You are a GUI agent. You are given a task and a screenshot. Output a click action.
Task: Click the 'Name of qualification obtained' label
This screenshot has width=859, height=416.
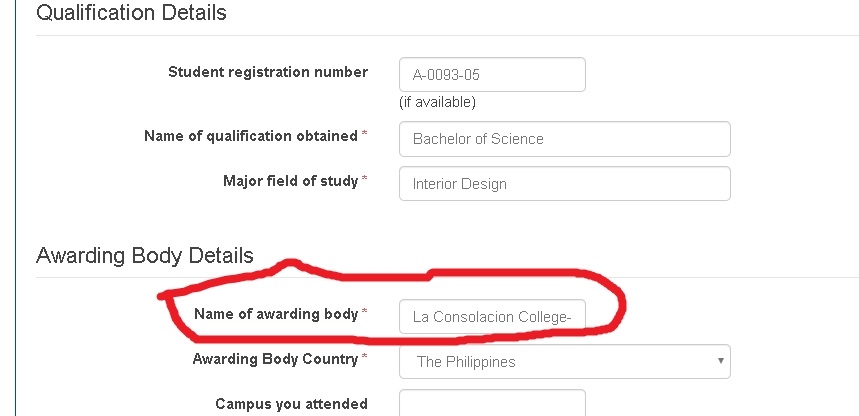pos(251,136)
